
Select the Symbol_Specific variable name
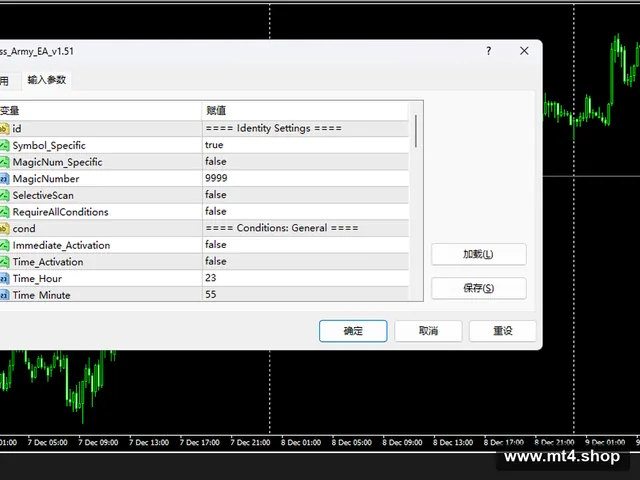[49, 146]
